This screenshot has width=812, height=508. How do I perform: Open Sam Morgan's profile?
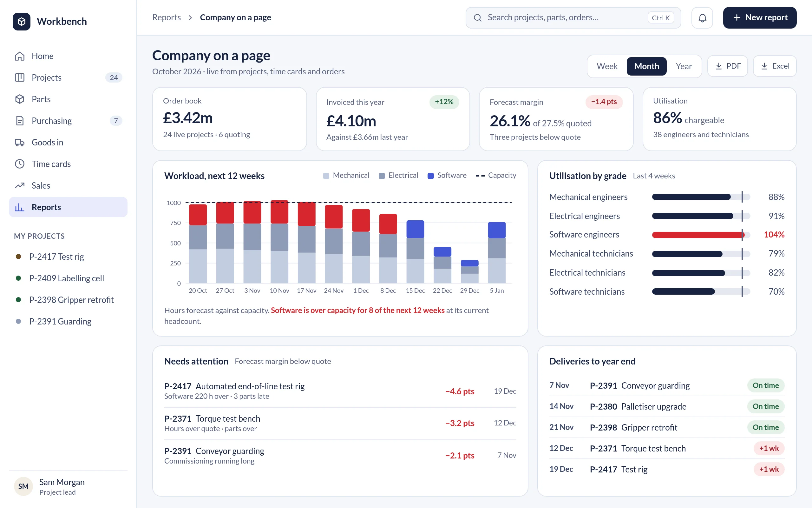pos(68,486)
